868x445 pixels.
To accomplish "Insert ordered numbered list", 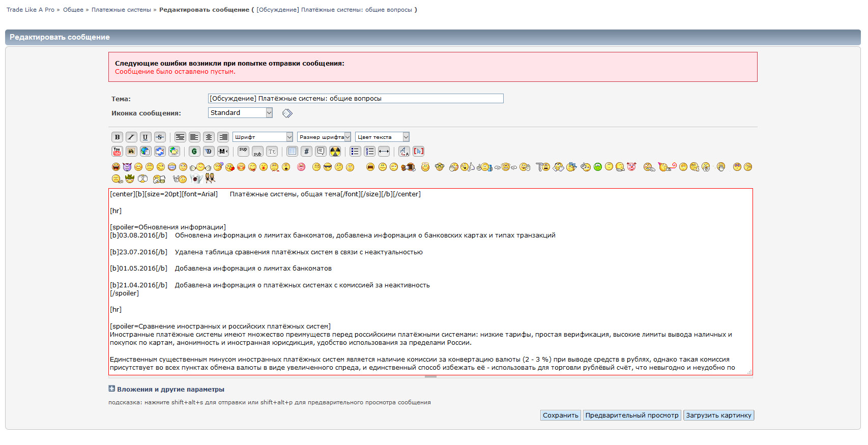I will (369, 151).
